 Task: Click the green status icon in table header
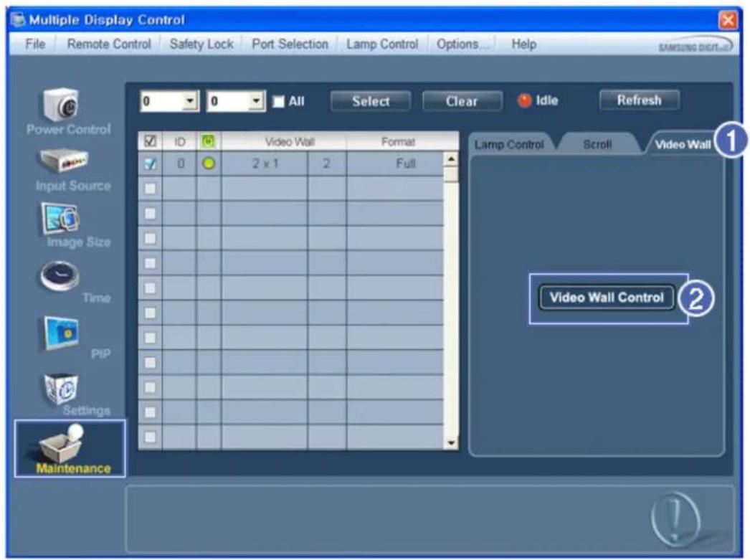click(x=208, y=141)
